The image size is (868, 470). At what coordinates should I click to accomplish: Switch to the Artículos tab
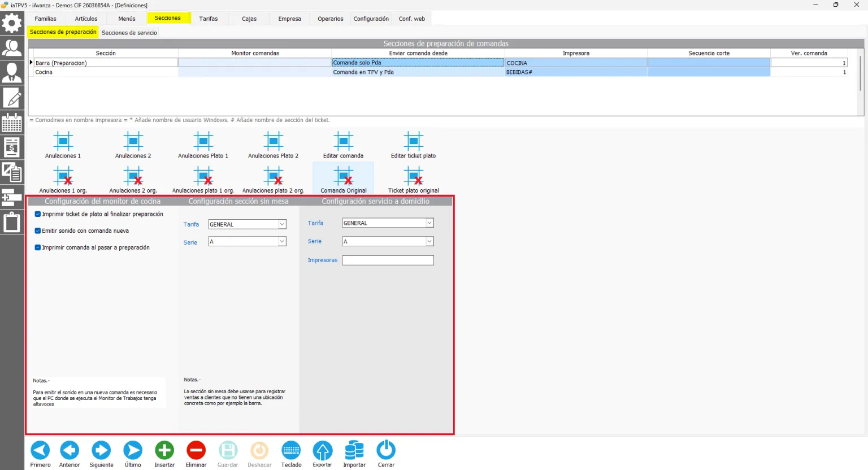[86, 19]
